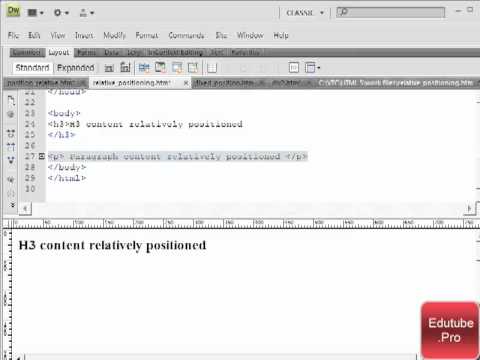Viewport: 480px width, 360px height.
Task: Click the Insert Div Tag icon
Action: (109, 68)
